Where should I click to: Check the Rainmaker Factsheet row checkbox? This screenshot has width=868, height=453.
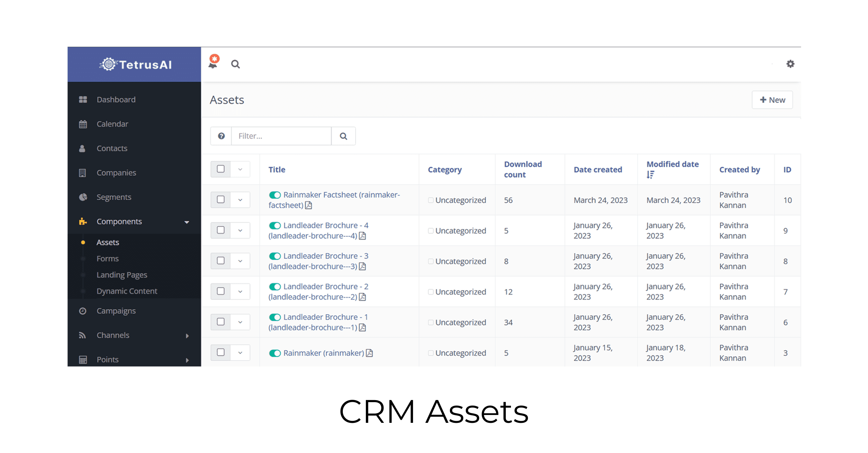(x=221, y=199)
